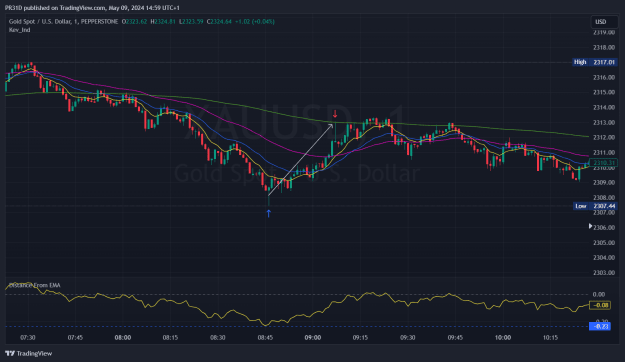Click the 2313.00 price axis label

pyautogui.click(x=604, y=122)
